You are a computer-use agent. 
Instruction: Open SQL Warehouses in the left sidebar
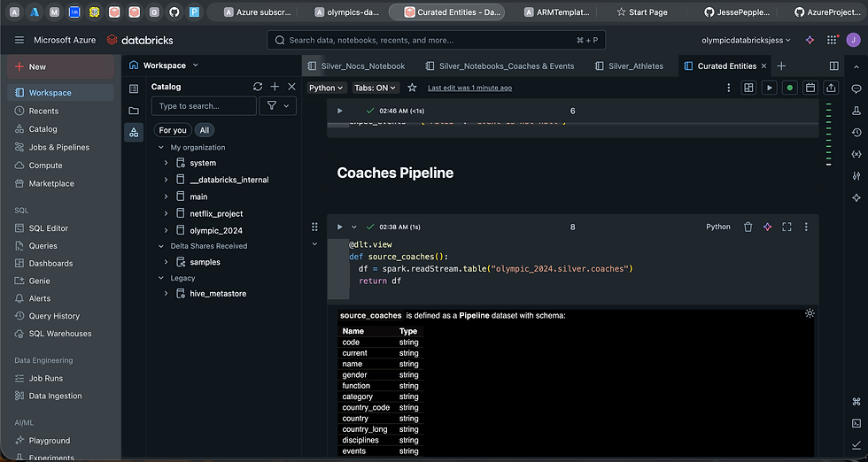[x=59, y=334]
